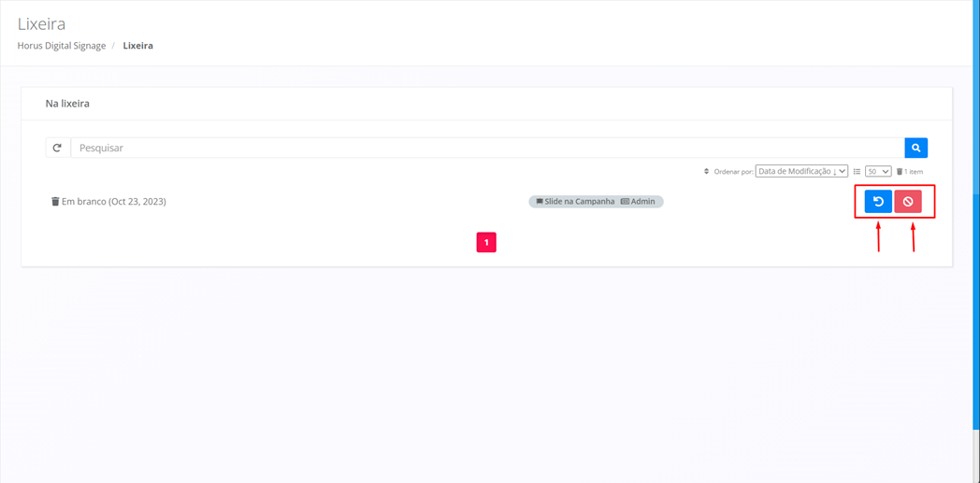Open the Data de Modificação sort dropdown
The height and width of the screenshot is (483, 980).
click(x=801, y=172)
